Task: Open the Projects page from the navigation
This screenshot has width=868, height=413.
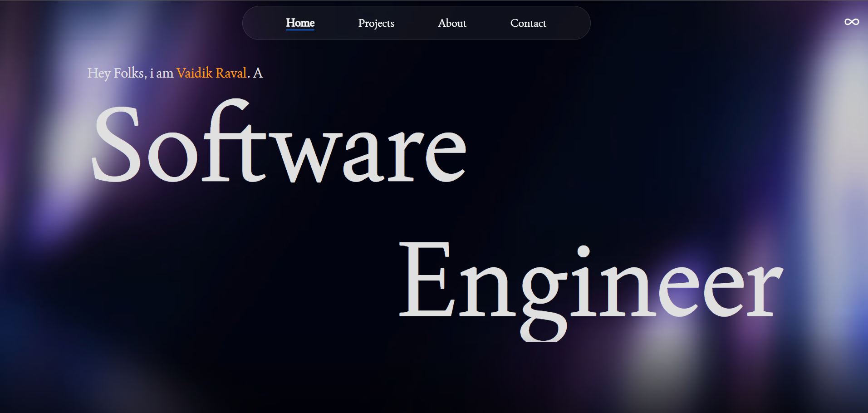Action: click(376, 23)
